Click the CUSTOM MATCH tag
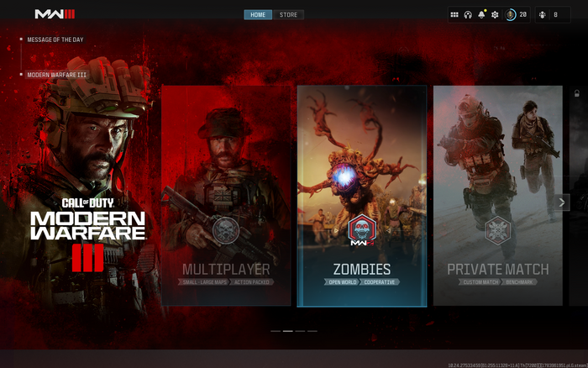This screenshot has height=368, width=588. (x=480, y=282)
